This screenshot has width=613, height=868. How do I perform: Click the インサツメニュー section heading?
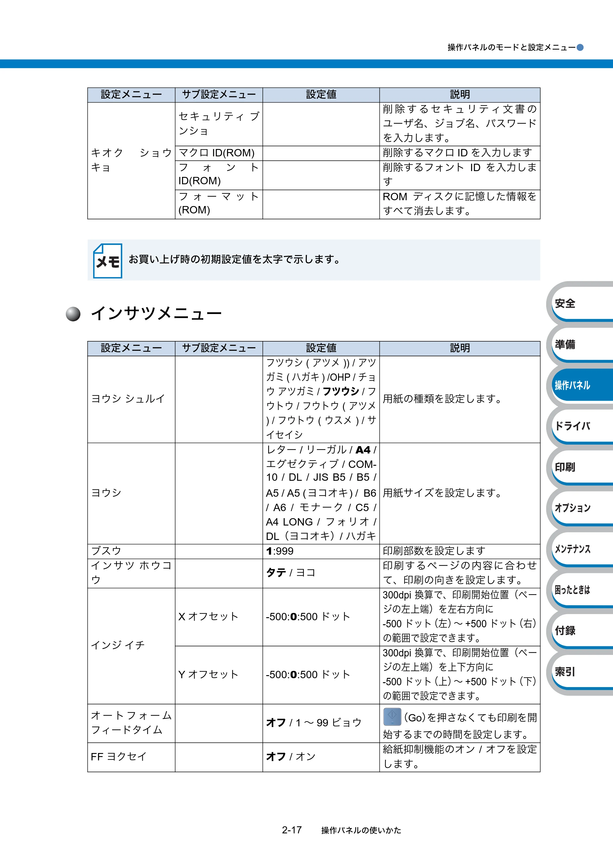coord(156,314)
